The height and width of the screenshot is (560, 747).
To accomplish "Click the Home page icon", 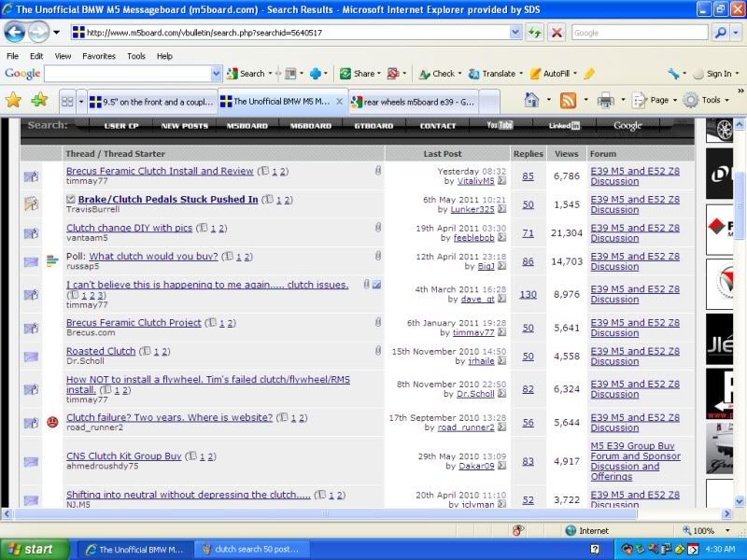I will pos(531,100).
